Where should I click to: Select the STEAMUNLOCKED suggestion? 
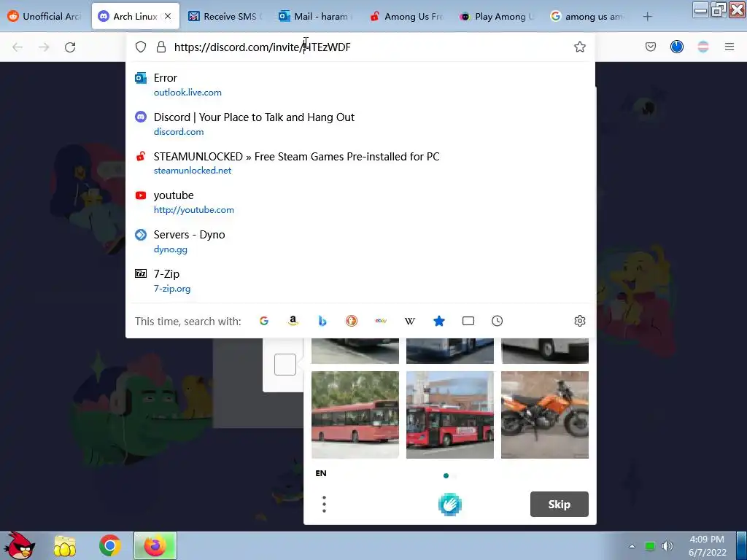tap(360, 163)
